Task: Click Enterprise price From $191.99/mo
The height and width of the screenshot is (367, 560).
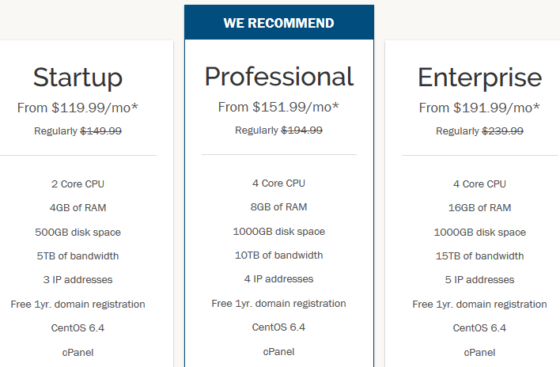Action: tap(479, 107)
